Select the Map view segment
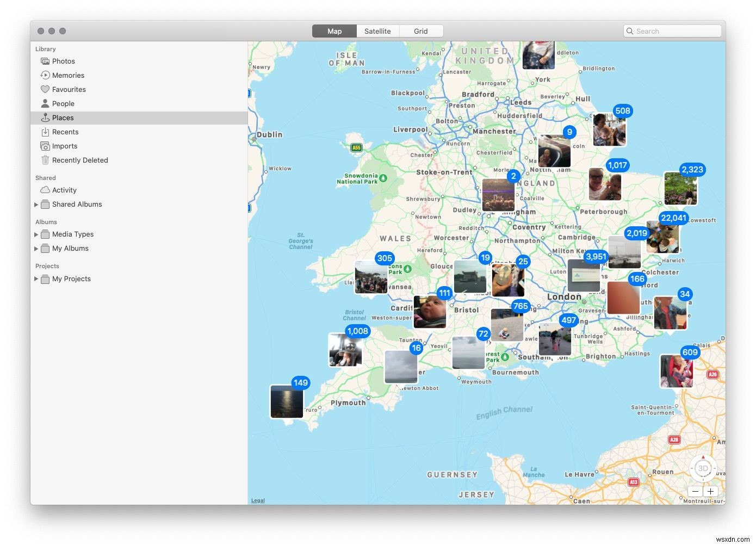This screenshot has height=545, width=756. point(334,31)
